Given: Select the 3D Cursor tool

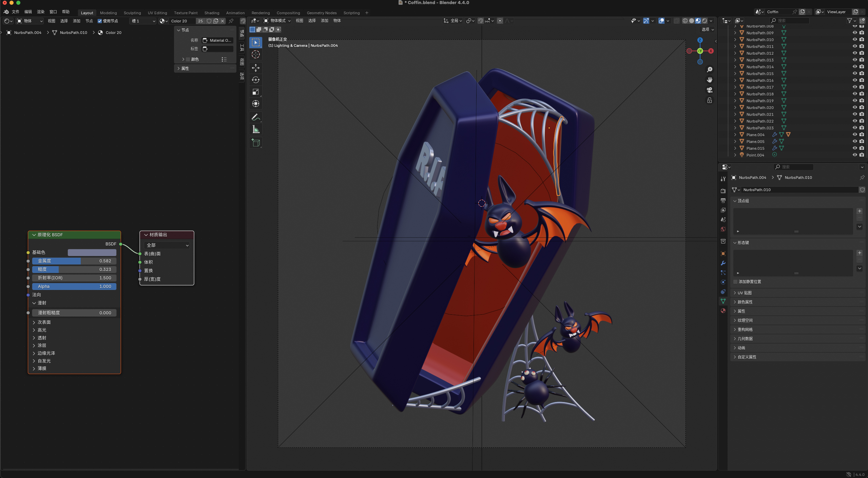Looking at the screenshot, I should 256,54.
